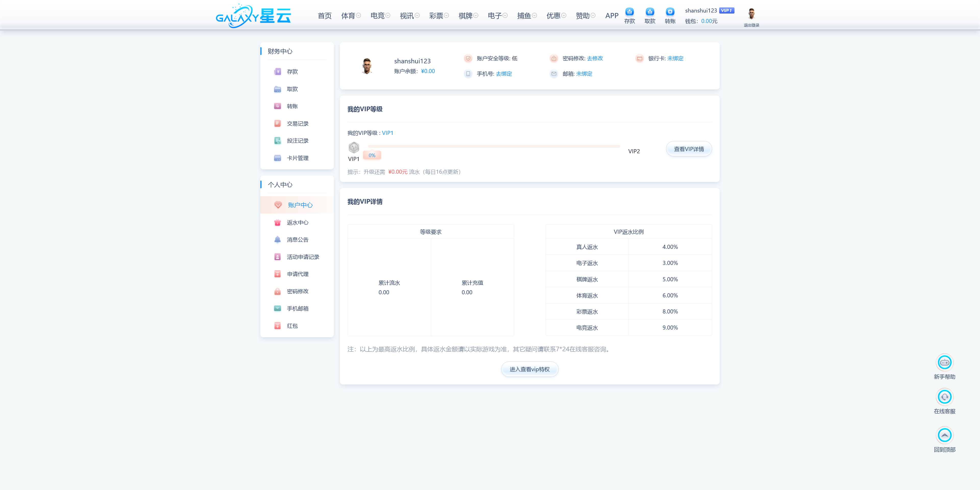Screen dimensions: 980x490
Task: Expand the 彩票 lottery dropdown
Action: pyautogui.click(x=436, y=15)
